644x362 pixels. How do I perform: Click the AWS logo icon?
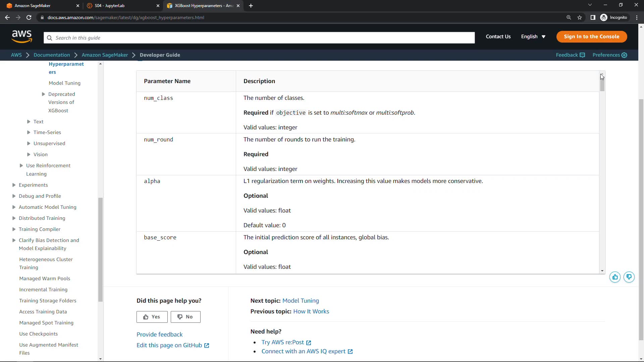click(x=22, y=37)
